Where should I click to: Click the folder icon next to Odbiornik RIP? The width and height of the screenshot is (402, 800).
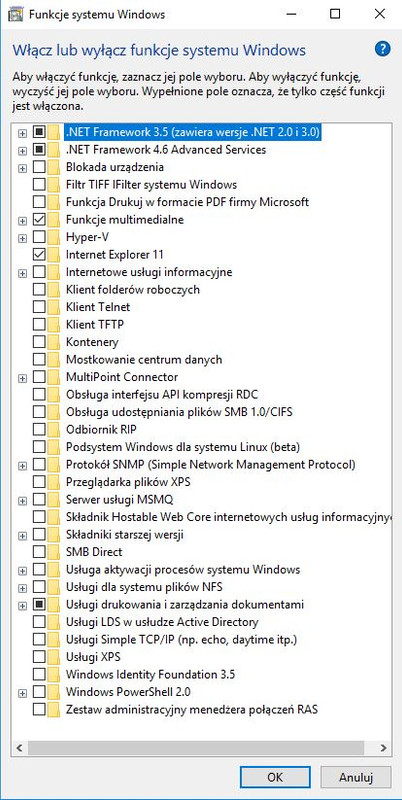point(54,430)
